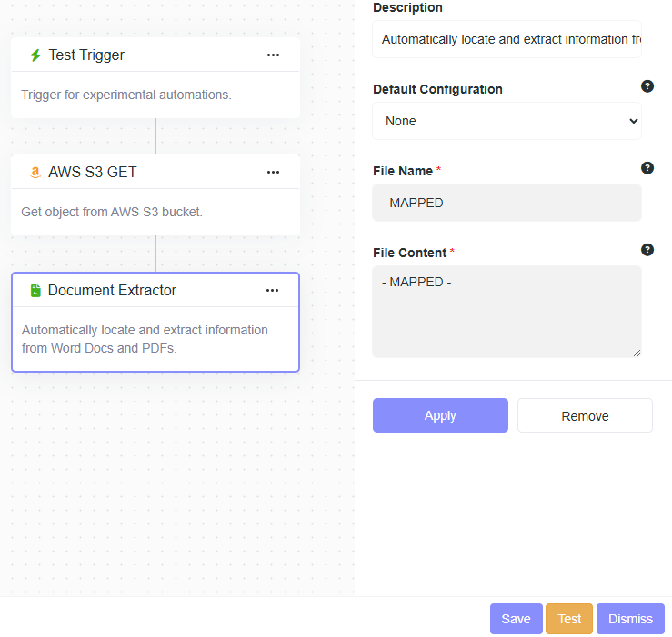The height and width of the screenshot is (637, 672).
Task: Click the green lightning Test Trigger icon
Action: (35, 55)
